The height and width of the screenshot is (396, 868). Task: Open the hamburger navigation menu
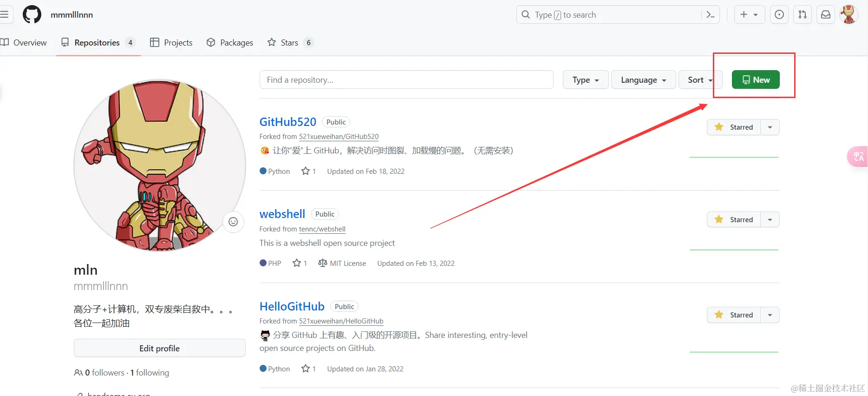click(x=4, y=14)
